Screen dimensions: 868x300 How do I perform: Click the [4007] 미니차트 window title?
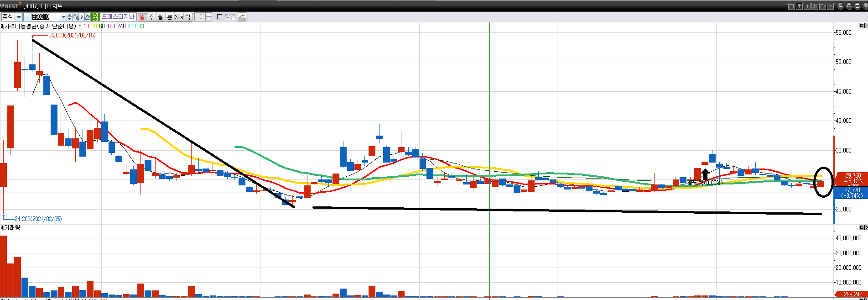(43, 6)
